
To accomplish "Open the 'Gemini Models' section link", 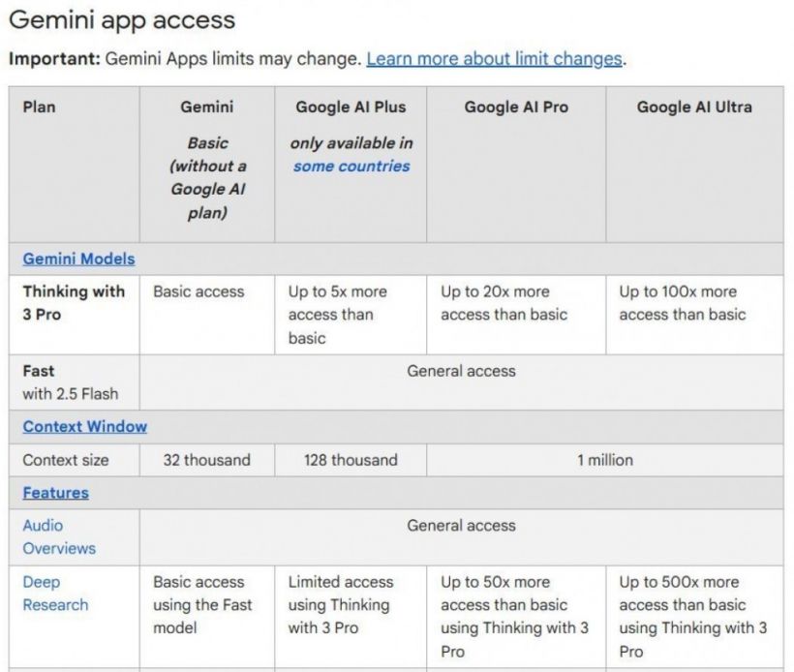I will [78, 259].
